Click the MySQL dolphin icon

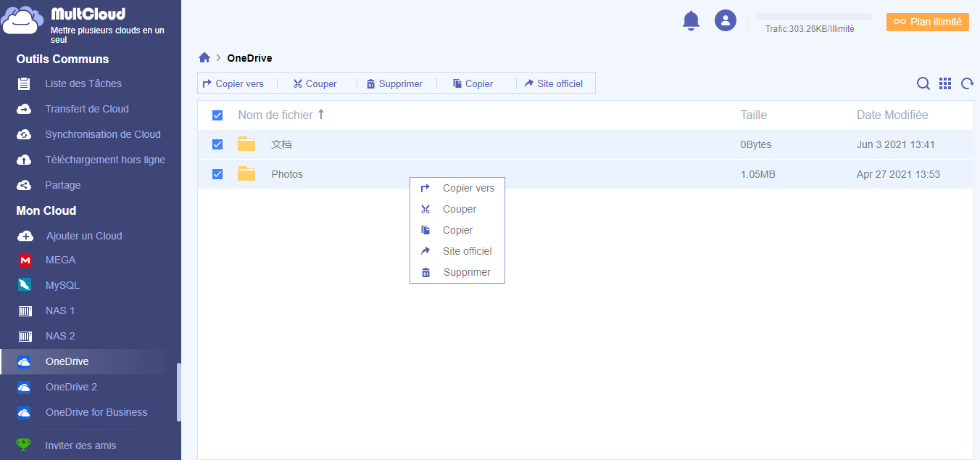[25, 285]
